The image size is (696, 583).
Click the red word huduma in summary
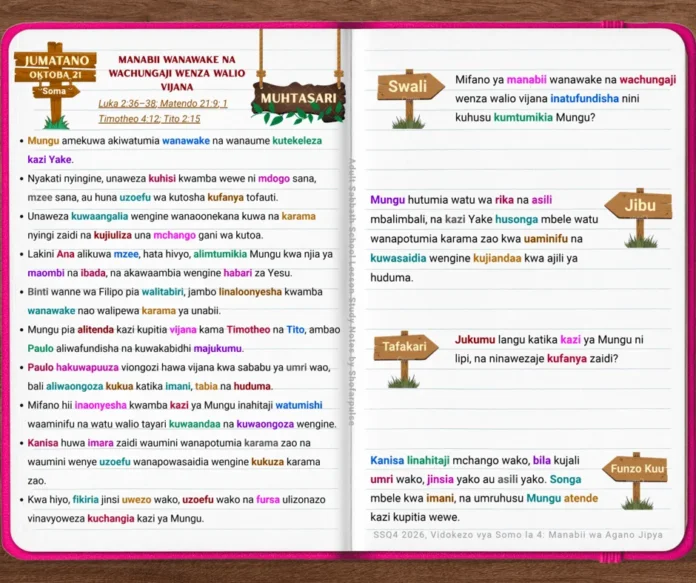tap(252, 386)
